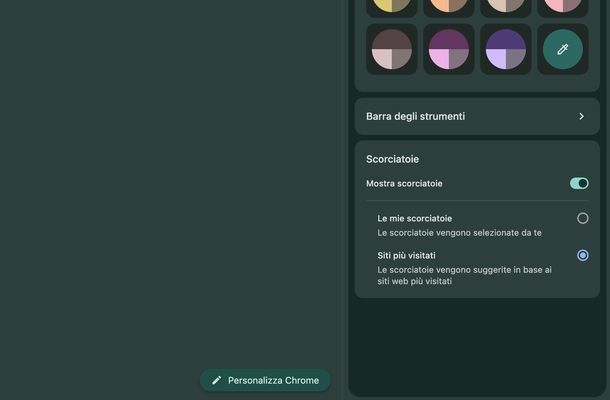610x400 pixels.
Task: Select the Le mie scorciatoie radio button
Action: click(583, 218)
